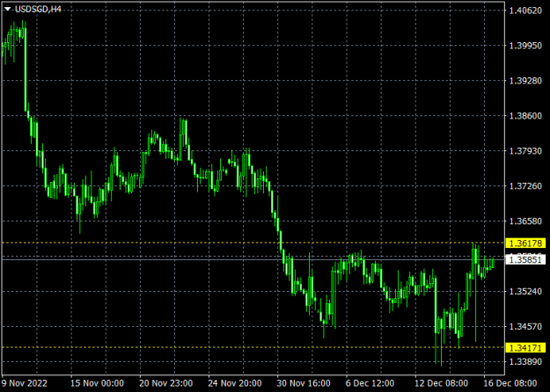Click the USDSGD,H4 chart title
Image resolution: width=550 pixels, height=392 pixels.
(x=38, y=10)
